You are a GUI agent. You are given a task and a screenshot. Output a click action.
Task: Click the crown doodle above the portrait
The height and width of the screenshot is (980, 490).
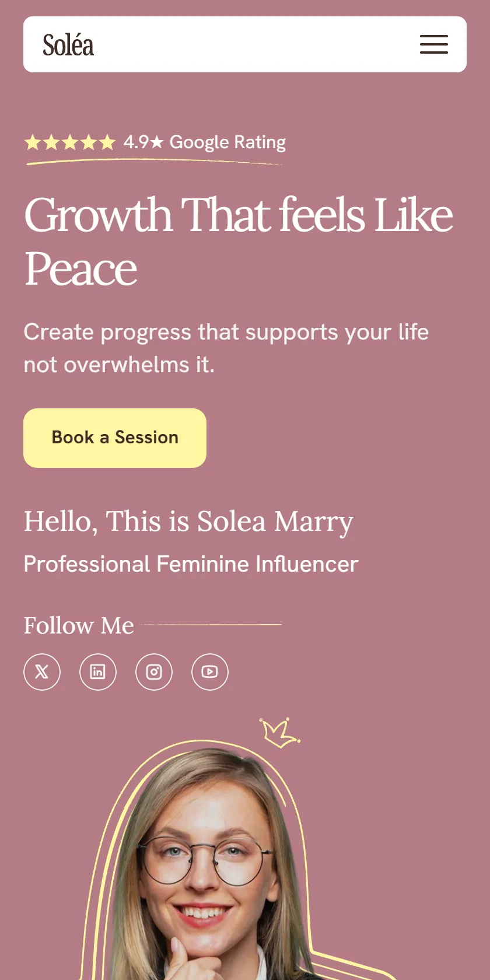280,733
